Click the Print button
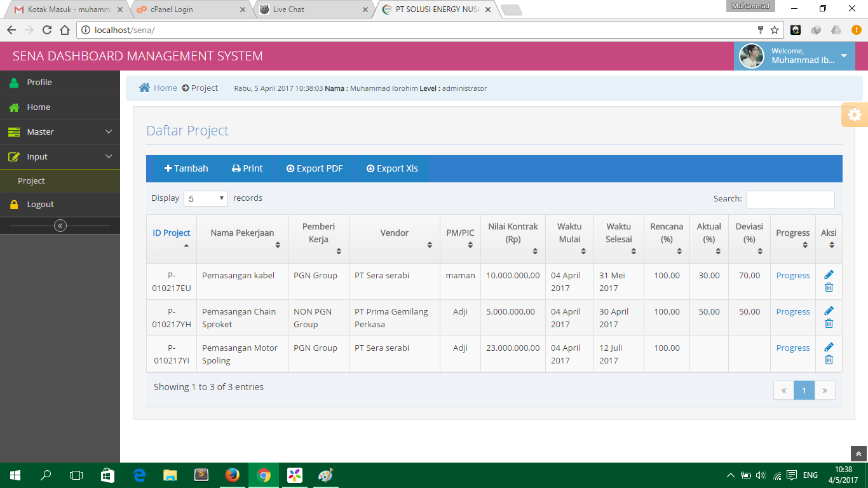The height and width of the screenshot is (488, 868). [x=247, y=168]
